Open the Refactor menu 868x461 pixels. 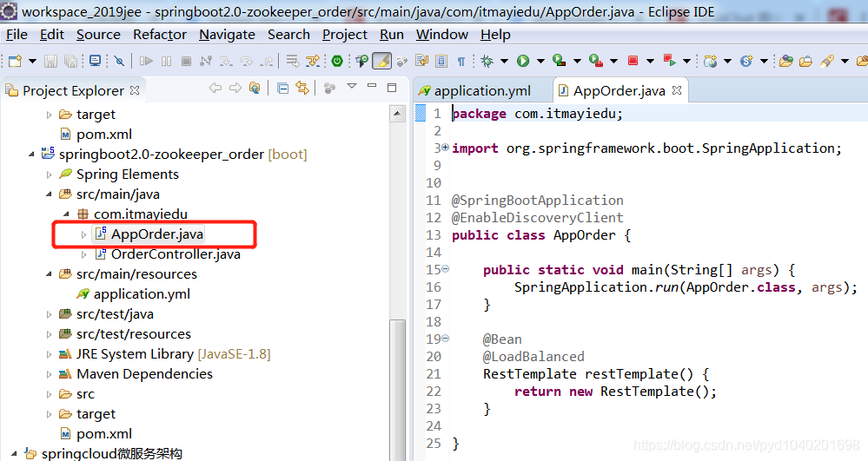tap(160, 35)
